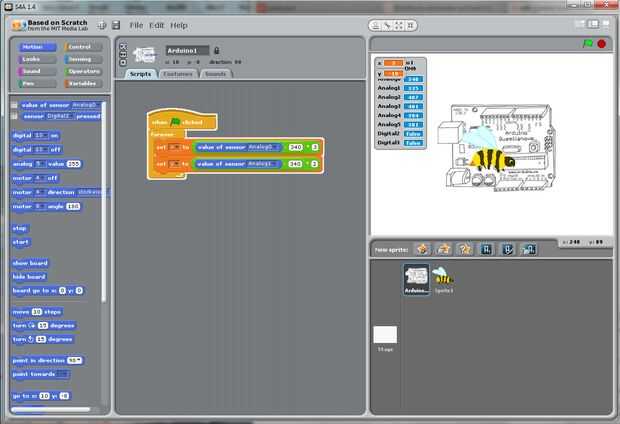Open Analog0 dropdown in palette sensor block
Screen dimensions: 620x424
pyautogui.click(x=85, y=105)
